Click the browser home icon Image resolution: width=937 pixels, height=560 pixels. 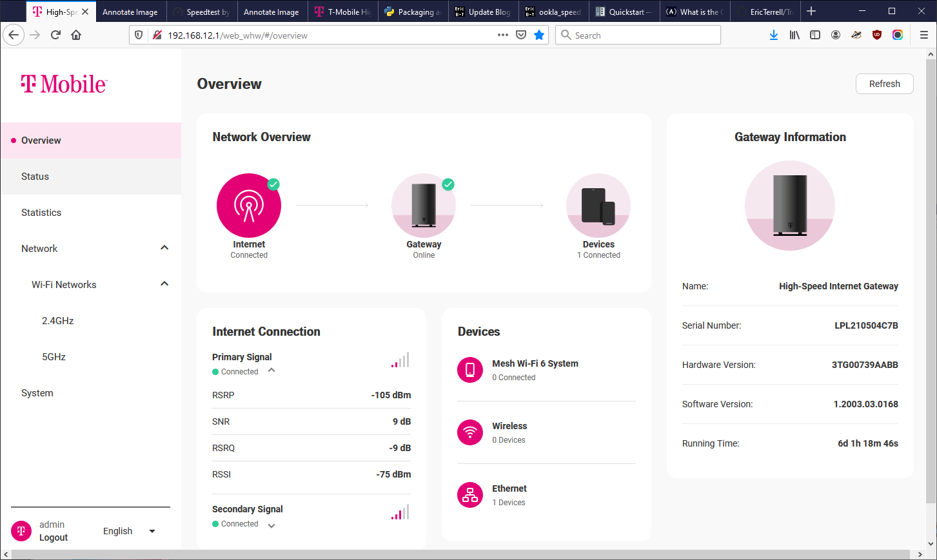coord(76,35)
